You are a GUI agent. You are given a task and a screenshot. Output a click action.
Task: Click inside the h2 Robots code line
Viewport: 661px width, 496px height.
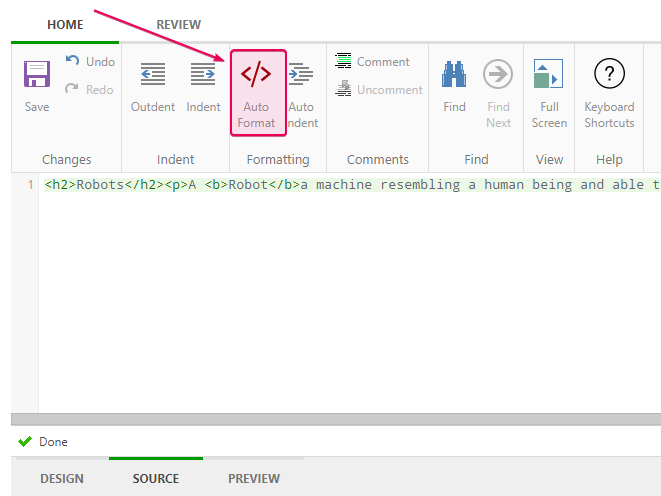[x=352, y=185]
